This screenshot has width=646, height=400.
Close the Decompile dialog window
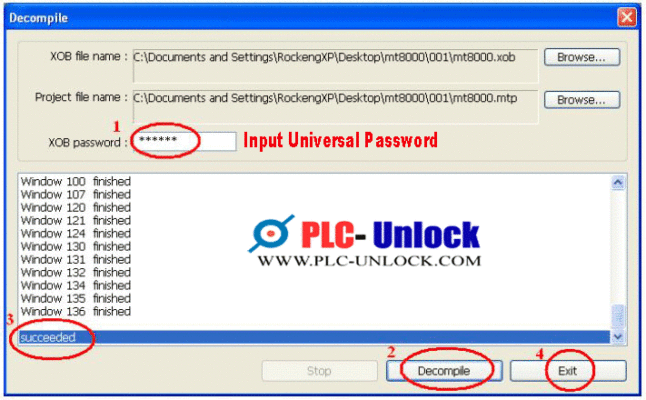pos(627,17)
